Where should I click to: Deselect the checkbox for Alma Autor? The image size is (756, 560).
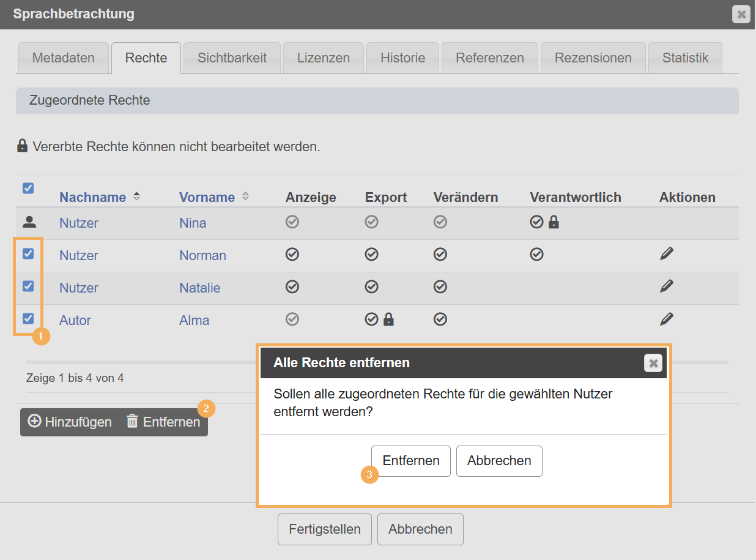pyautogui.click(x=28, y=318)
